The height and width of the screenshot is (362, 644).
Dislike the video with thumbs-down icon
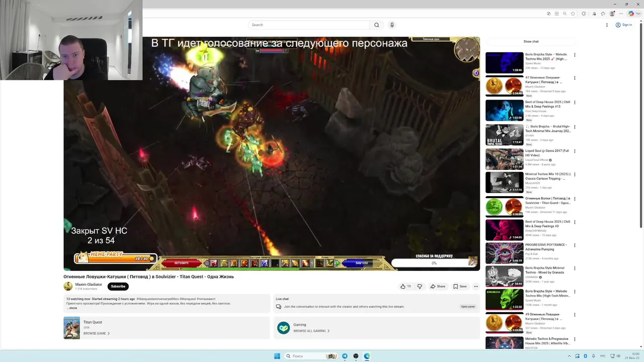click(x=420, y=286)
